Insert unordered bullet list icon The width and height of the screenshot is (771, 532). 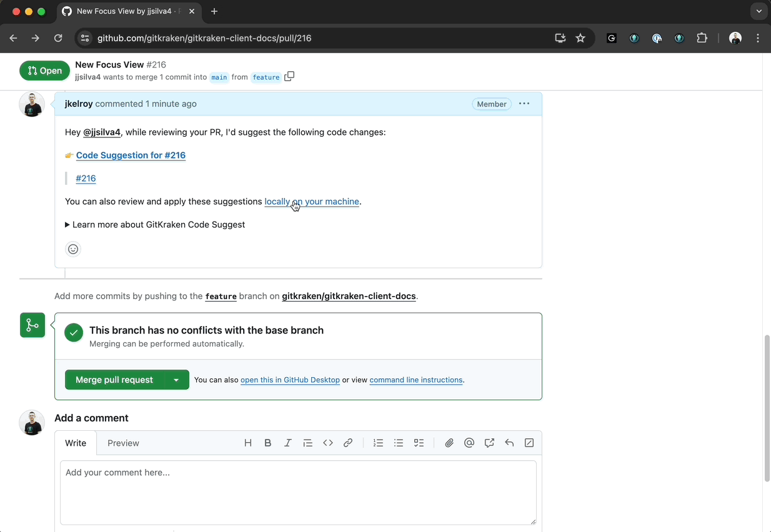click(399, 443)
